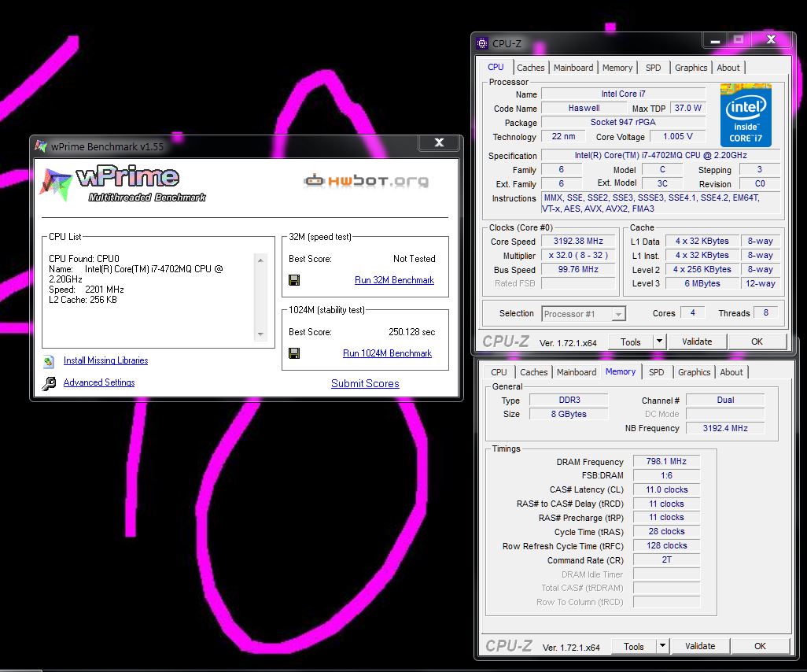807x672 pixels.
Task: Click Command Rate value 2T
Action: [x=666, y=559]
